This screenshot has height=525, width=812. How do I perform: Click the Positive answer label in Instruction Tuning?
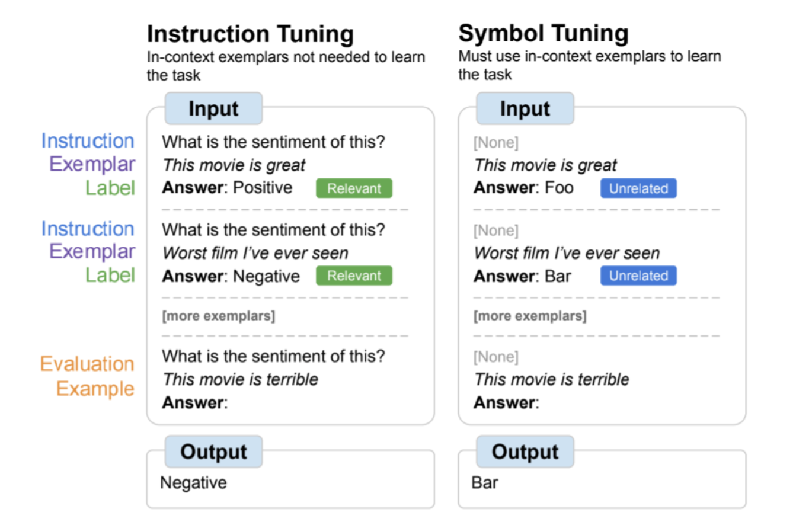[x=263, y=188]
